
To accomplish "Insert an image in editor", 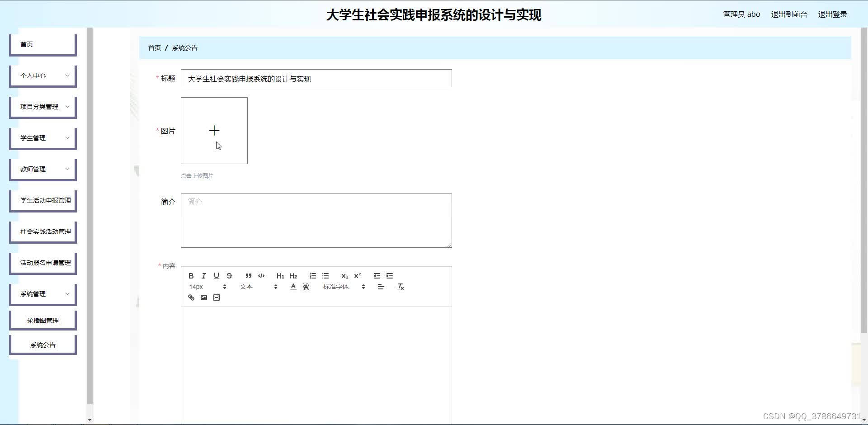I will [204, 297].
